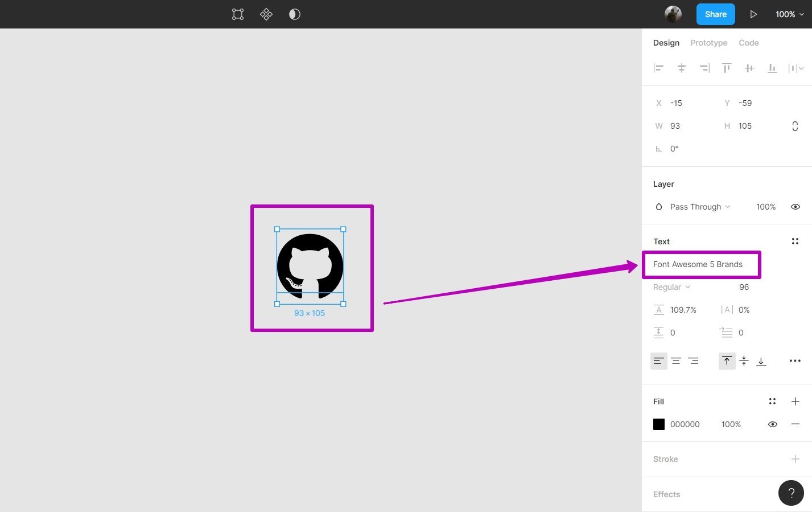Image resolution: width=812 pixels, height=512 pixels.
Task: Click the letter spacing field 0%
Action: click(744, 310)
